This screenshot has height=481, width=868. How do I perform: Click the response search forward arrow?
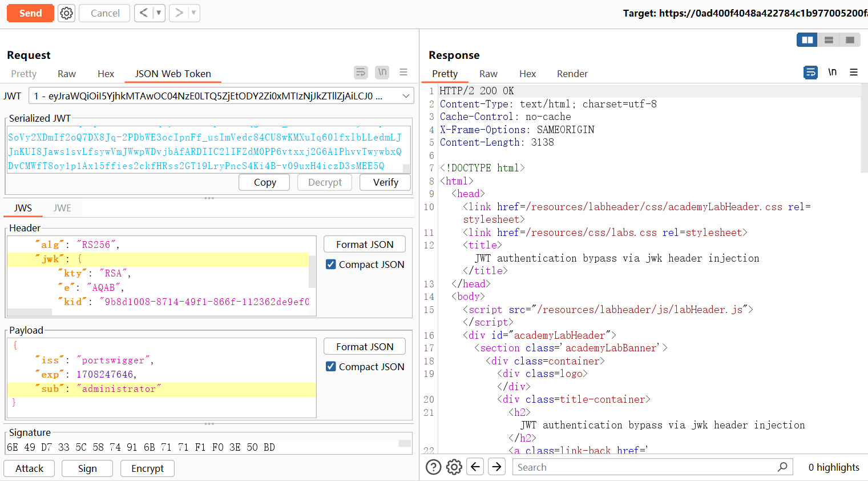pos(497,467)
